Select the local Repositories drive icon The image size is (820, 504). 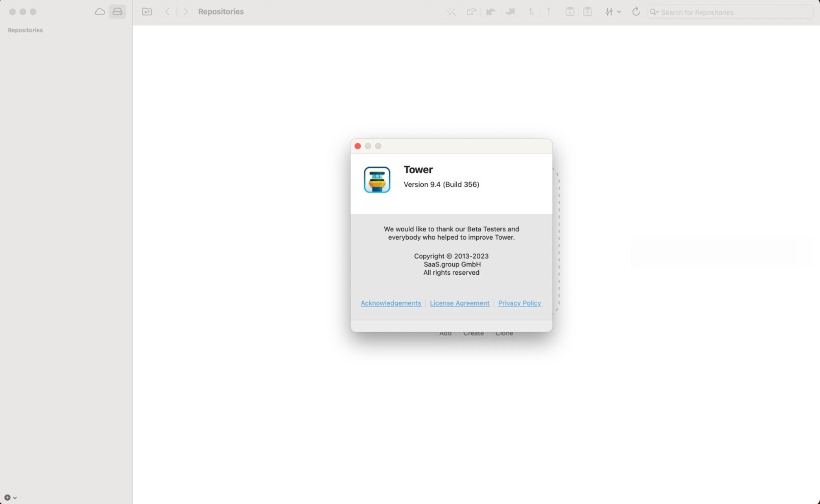pos(117,12)
